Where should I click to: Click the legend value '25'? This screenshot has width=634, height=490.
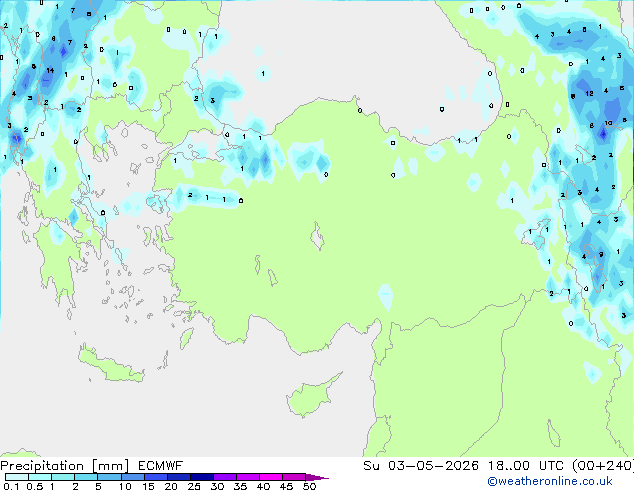[x=194, y=486]
